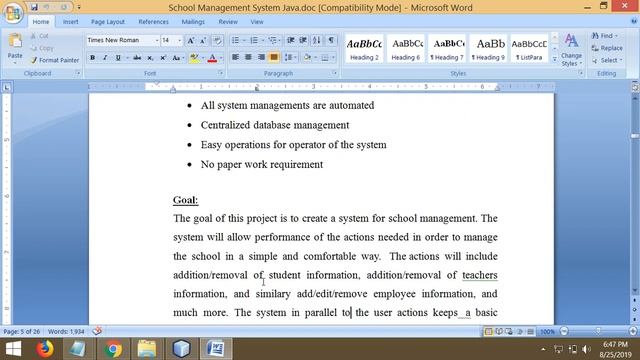Toggle Align Text Left
This screenshot has width=640, height=360.
point(236,58)
